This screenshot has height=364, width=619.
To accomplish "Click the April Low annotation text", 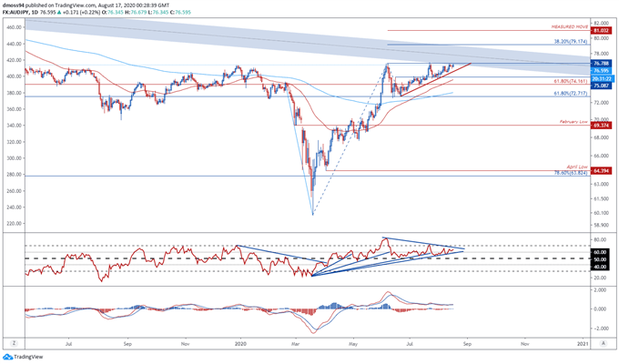I will tap(577, 167).
